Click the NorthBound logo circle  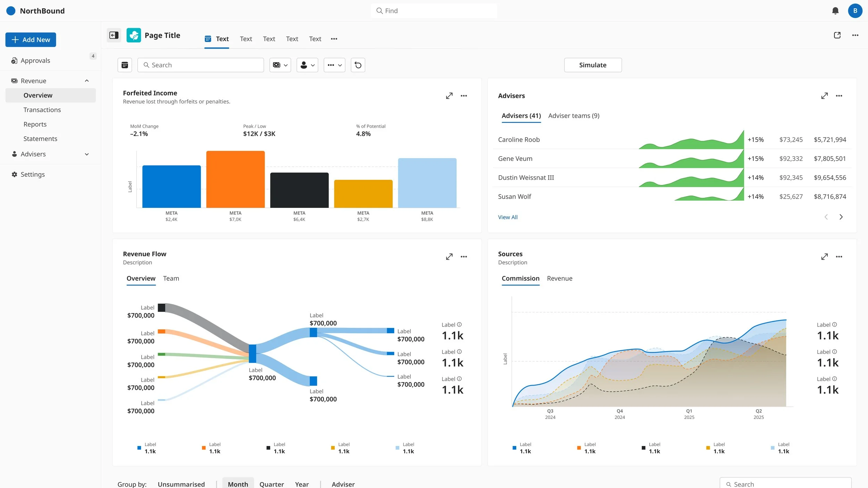11,11
